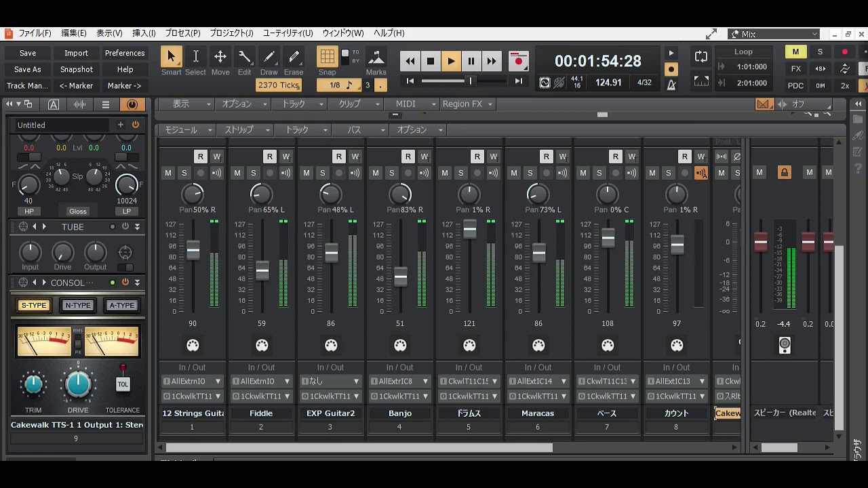This screenshot has width=868, height=488.
Task: Click the metronome settings icon
Action: 671,85
